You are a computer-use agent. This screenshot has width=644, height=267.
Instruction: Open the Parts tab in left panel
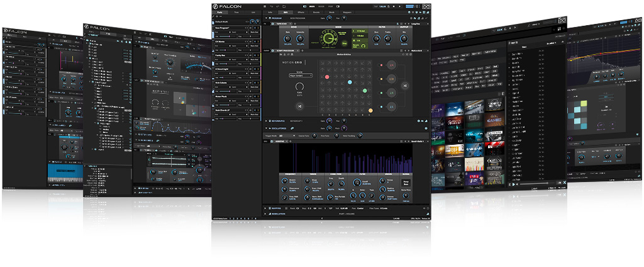click(x=218, y=13)
